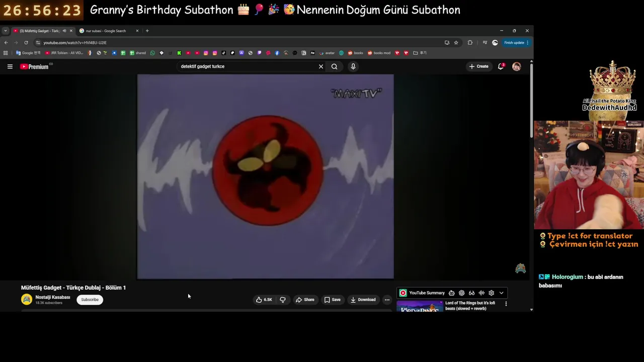Viewport: 644px width, 362px height.
Task: Bookmark this page with the star icon
Action: [x=456, y=43]
